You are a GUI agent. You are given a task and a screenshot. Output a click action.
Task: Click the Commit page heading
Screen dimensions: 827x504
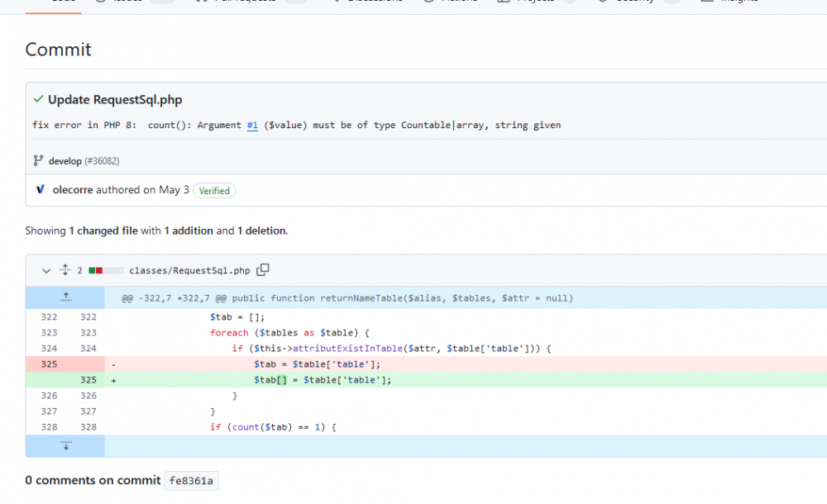[x=58, y=50]
